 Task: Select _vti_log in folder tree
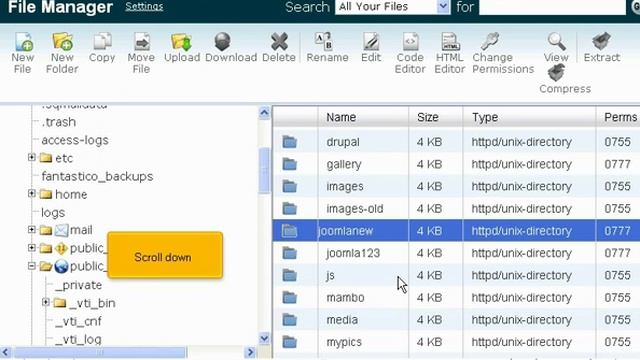[78, 339]
